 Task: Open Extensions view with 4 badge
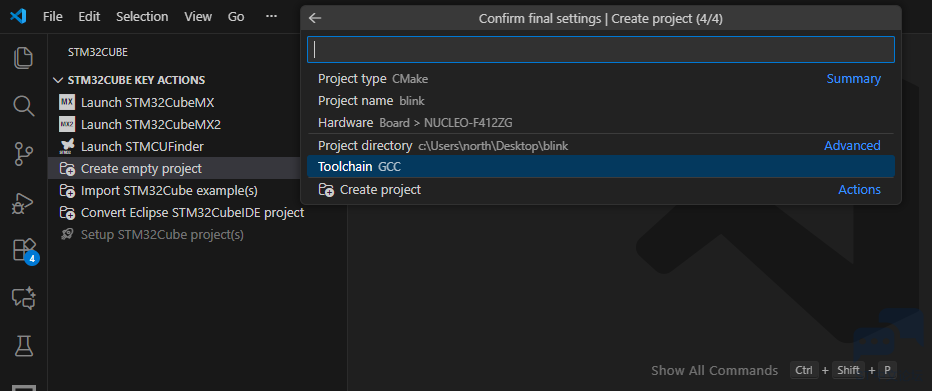pyautogui.click(x=25, y=251)
